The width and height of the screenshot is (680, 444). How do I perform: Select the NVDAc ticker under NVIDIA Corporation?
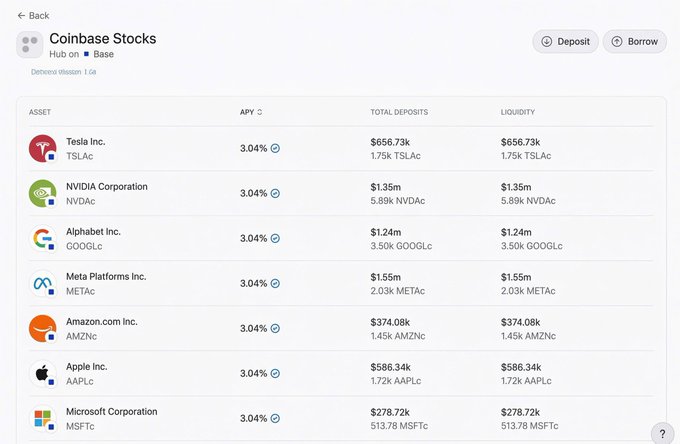pyautogui.click(x=80, y=202)
